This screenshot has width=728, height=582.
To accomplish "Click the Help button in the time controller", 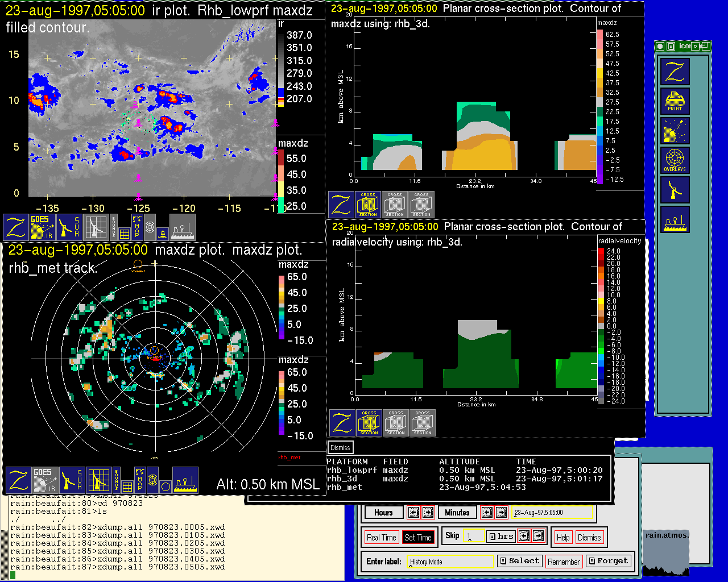I will (563, 537).
